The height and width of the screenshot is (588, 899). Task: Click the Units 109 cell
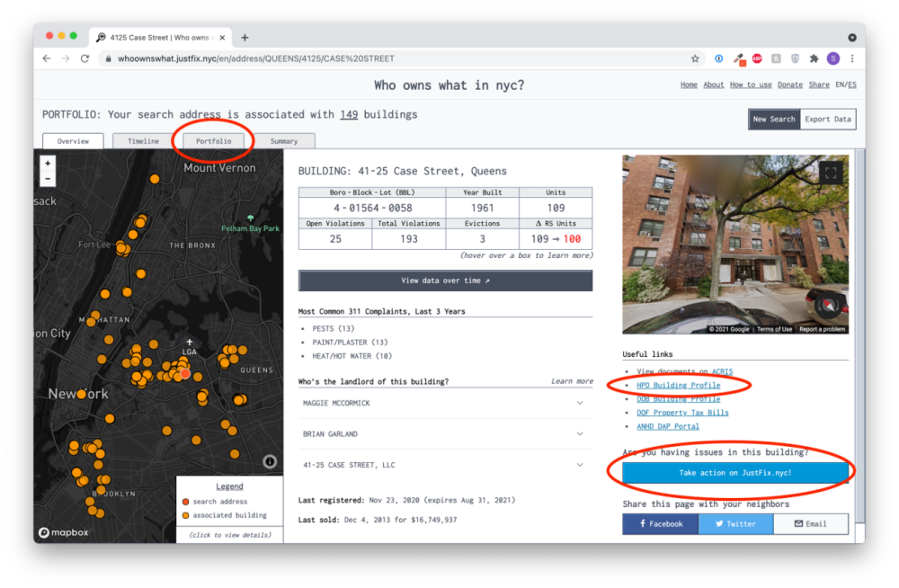(x=556, y=203)
